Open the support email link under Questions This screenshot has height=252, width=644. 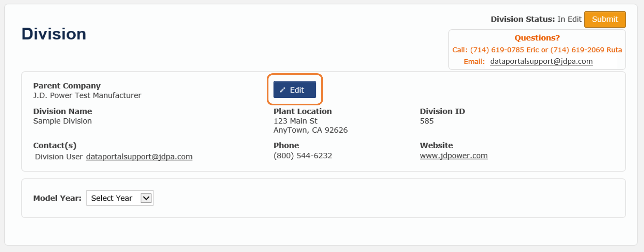click(541, 61)
